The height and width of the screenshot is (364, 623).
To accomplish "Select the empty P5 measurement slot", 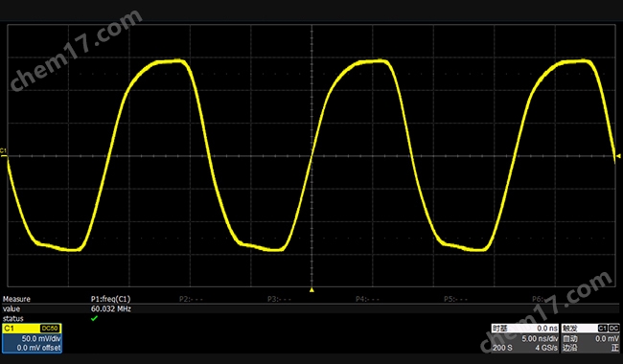I will [x=455, y=299].
